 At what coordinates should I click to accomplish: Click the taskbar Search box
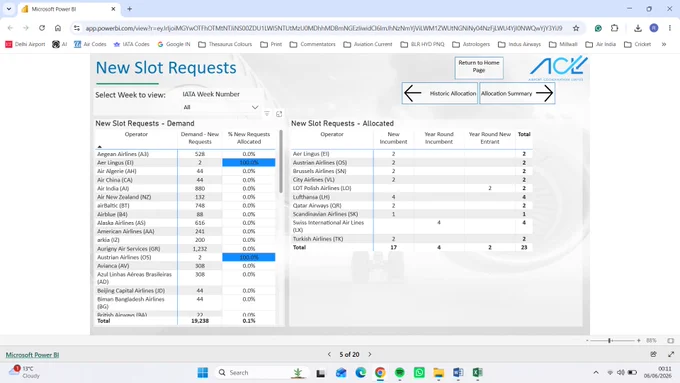pyautogui.click(x=262, y=373)
